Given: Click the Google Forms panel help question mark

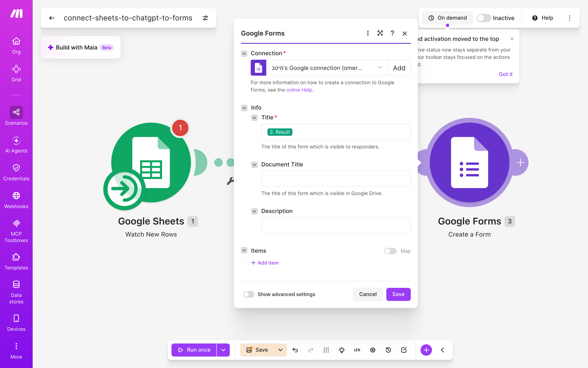Looking at the screenshot, I should pyautogui.click(x=392, y=33).
